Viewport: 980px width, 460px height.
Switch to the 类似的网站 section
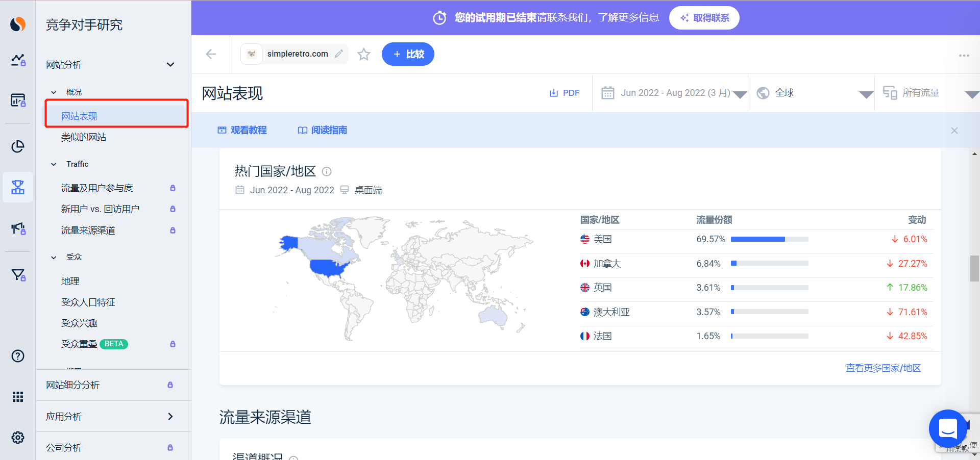[x=83, y=137]
